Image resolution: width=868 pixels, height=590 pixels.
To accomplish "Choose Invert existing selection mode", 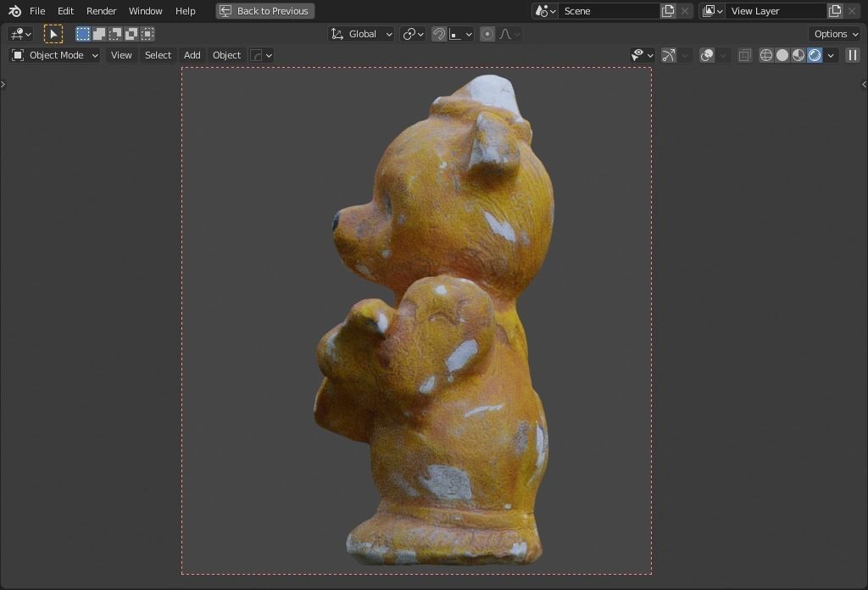I will (131, 34).
